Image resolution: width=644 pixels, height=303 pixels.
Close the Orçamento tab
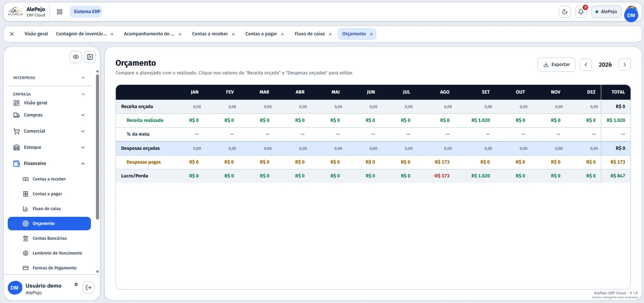pos(371,34)
